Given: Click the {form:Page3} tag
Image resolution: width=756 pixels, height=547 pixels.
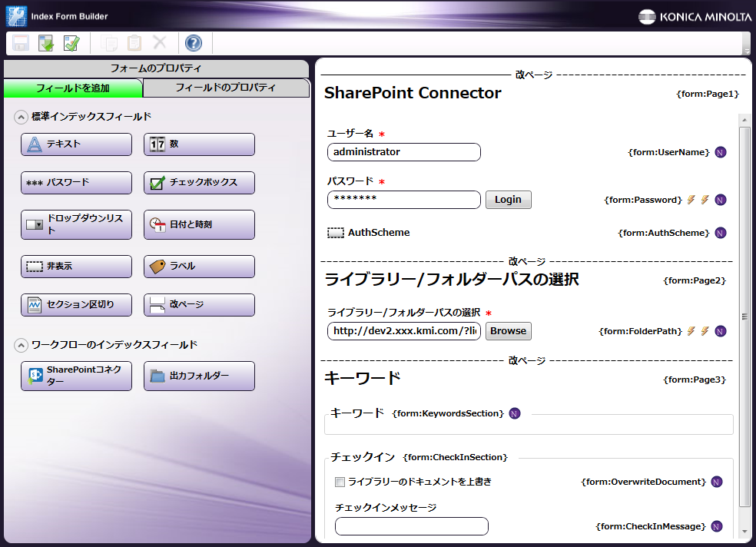Looking at the screenshot, I should coord(695,380).
